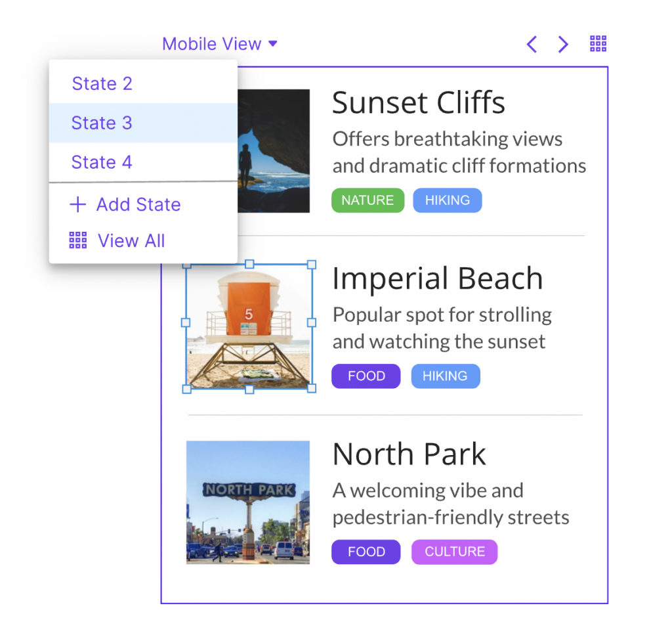Choose State 3 in the dropdown list
Screen dimensions: 672x639
point(102,123)
